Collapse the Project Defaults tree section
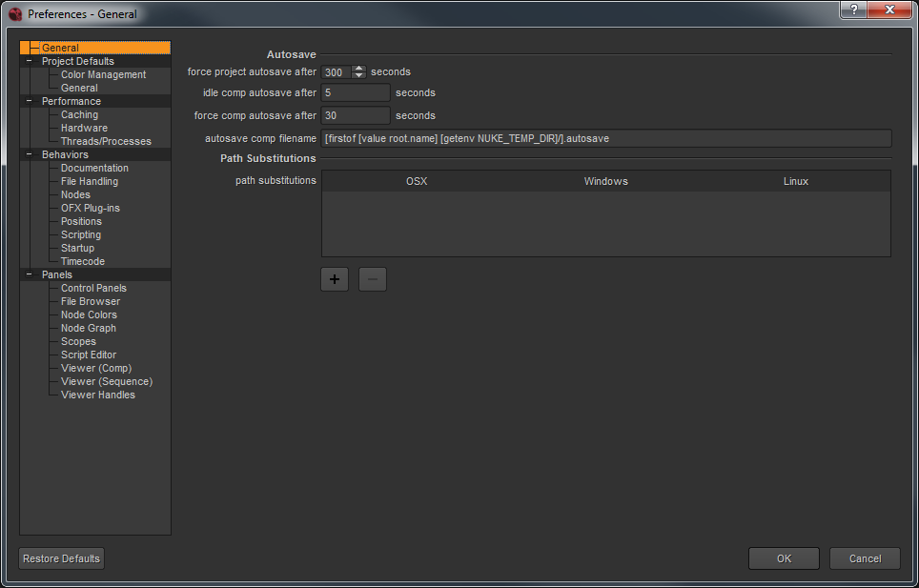The width and height of the screenshot is (919, 588). [x=29, y=61]
